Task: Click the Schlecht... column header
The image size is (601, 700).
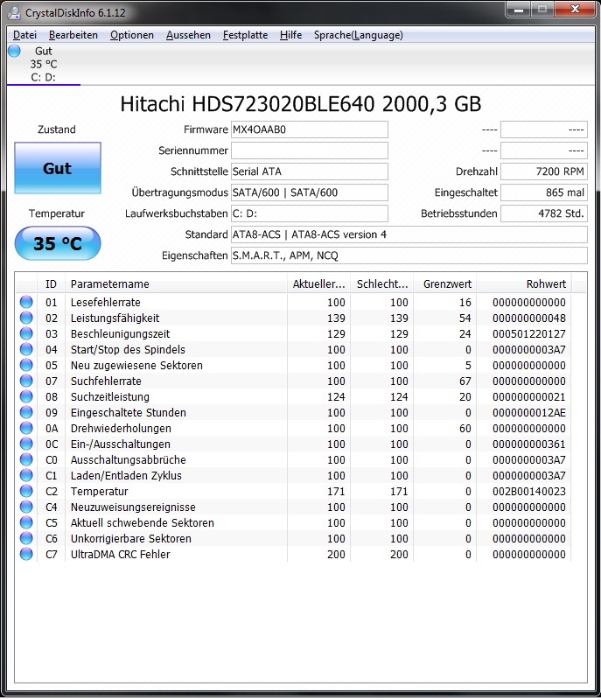Action: [382, 283]
